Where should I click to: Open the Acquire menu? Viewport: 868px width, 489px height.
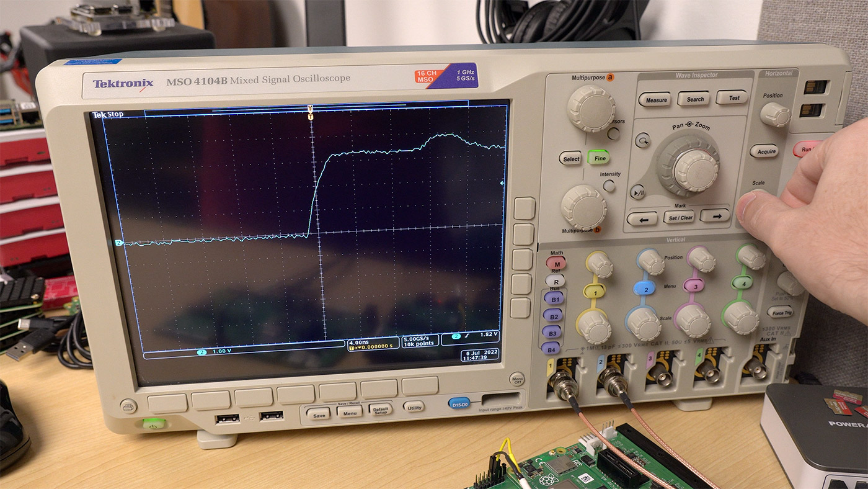click(764, 151)
